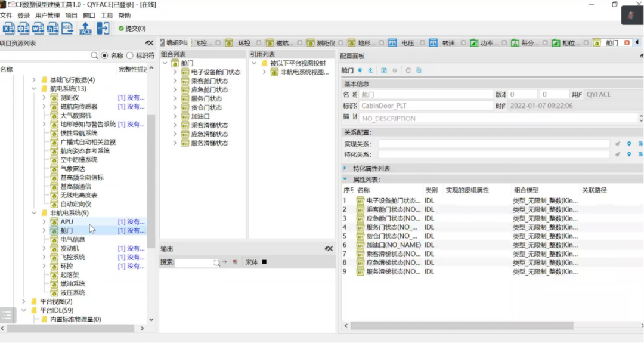Click the export to Word toolbar icon
The height and width of the screenshot is (343, 644).
[x=38, y=28]
